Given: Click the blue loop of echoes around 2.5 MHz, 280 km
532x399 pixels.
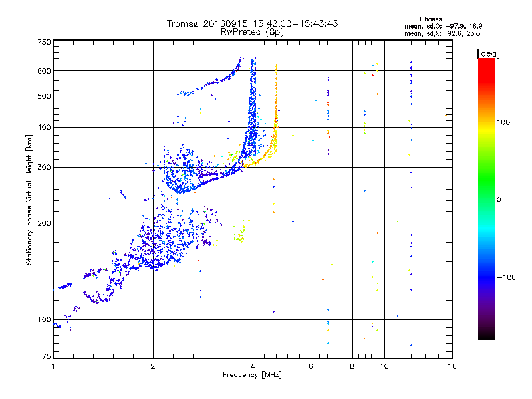Looking at the screenshot, I should [180, 170].
